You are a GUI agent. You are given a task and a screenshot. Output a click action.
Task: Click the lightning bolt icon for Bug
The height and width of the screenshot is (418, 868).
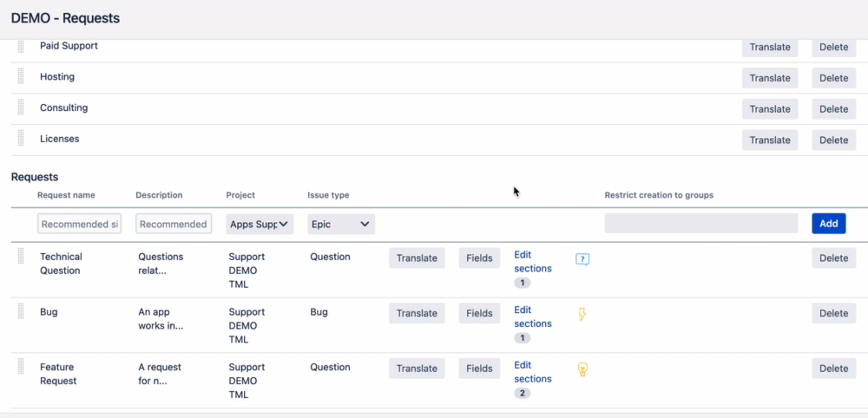tap(582, 314)
